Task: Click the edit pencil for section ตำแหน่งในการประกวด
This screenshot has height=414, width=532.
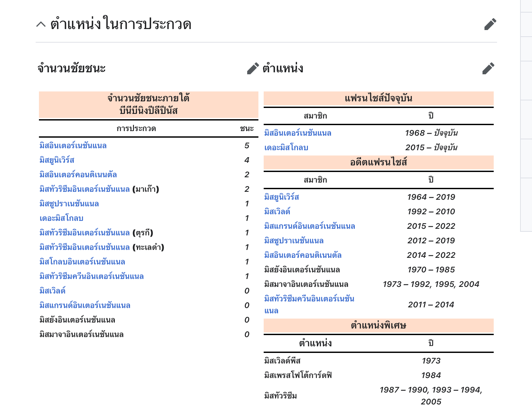Action: pyautogui.click(x=490, y=24)
